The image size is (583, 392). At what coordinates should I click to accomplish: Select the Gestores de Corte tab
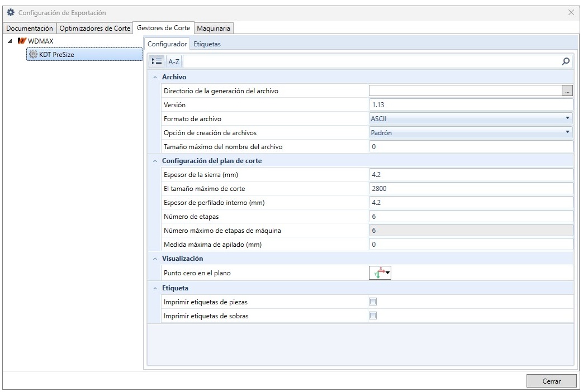pos(163,28)
